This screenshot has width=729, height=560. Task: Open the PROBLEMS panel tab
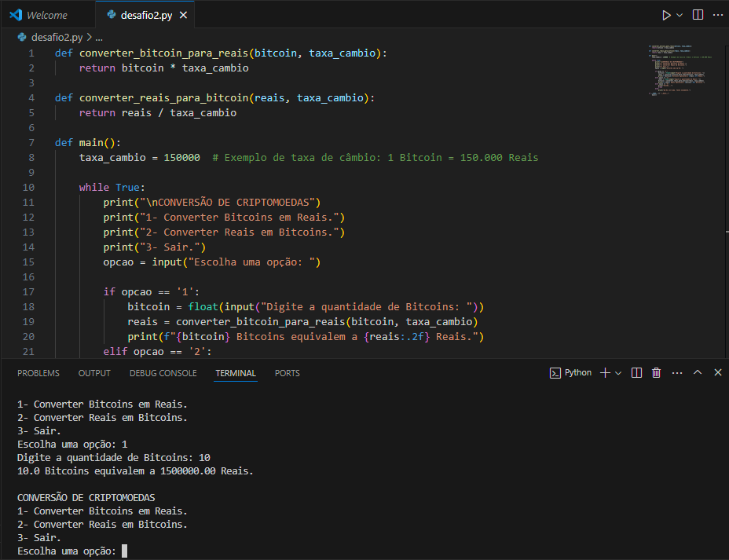point(38,373)
